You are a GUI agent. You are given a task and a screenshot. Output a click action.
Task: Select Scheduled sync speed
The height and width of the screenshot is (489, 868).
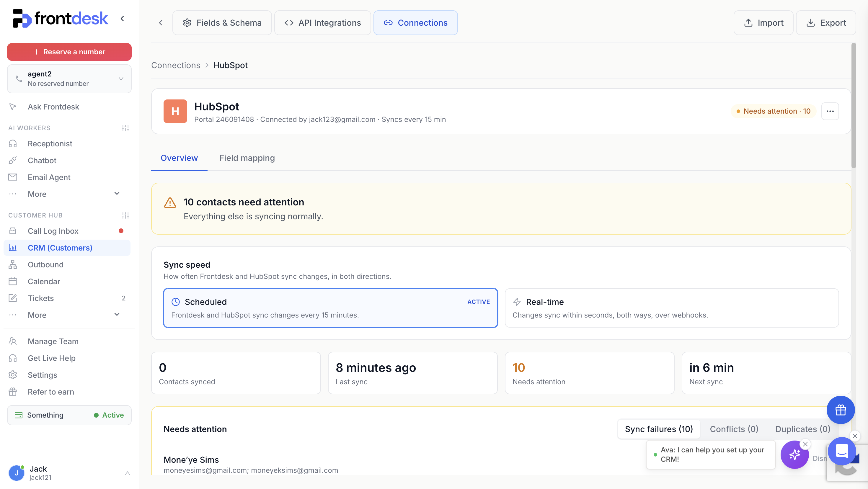331,308
